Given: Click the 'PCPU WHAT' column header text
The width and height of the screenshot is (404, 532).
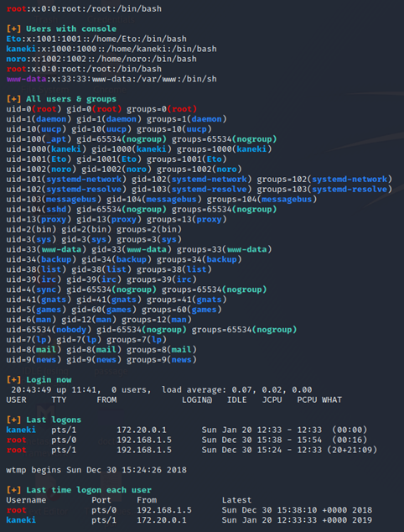Looking at the screenshot, I should [x=319, y=399].
